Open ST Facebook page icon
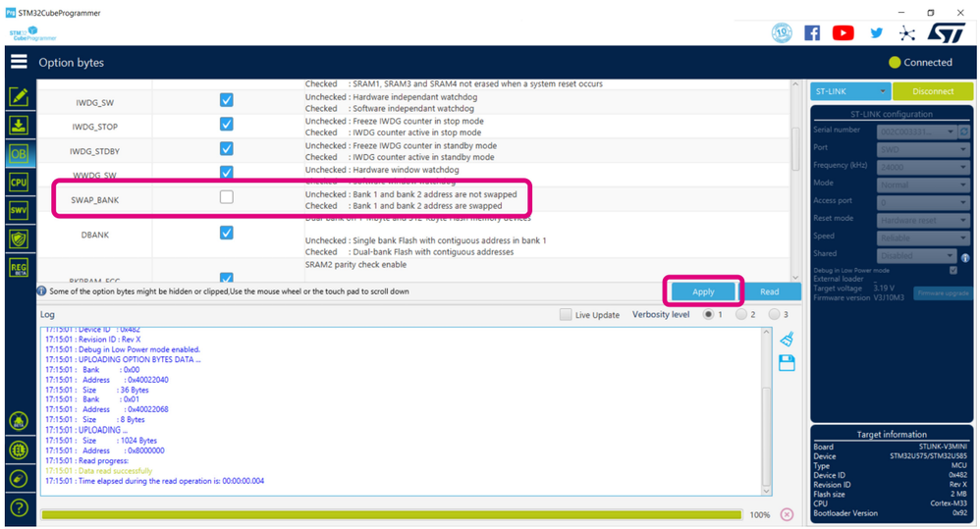The height and width of the screenshot is (529, 980). point(812,33)
